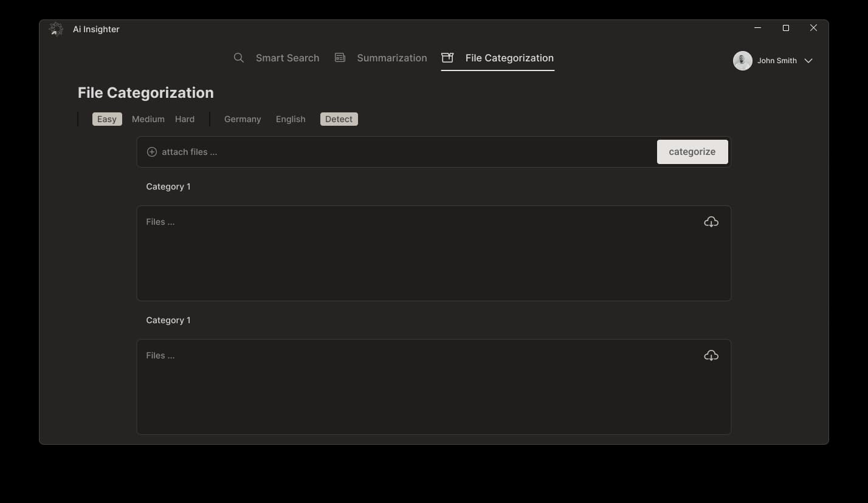Select the Smart Search magnifier icon
Screen dimensions: 868x503
point(238,57)
